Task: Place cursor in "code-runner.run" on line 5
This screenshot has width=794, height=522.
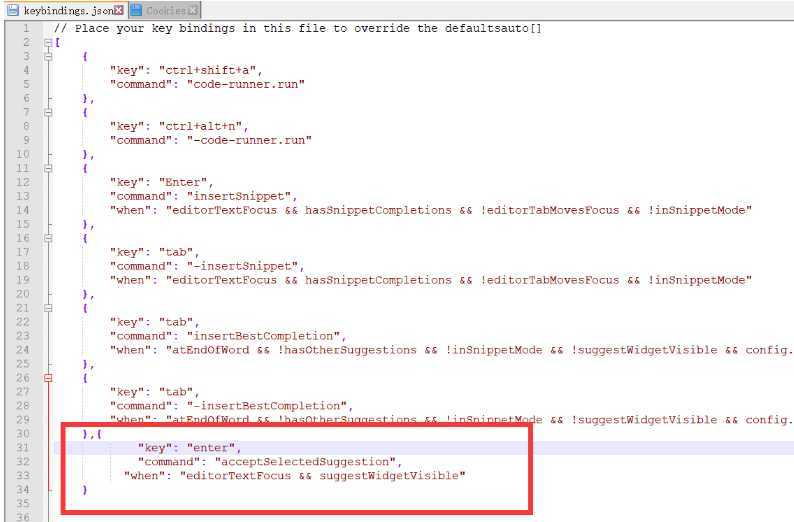Action: click(246, 84)
